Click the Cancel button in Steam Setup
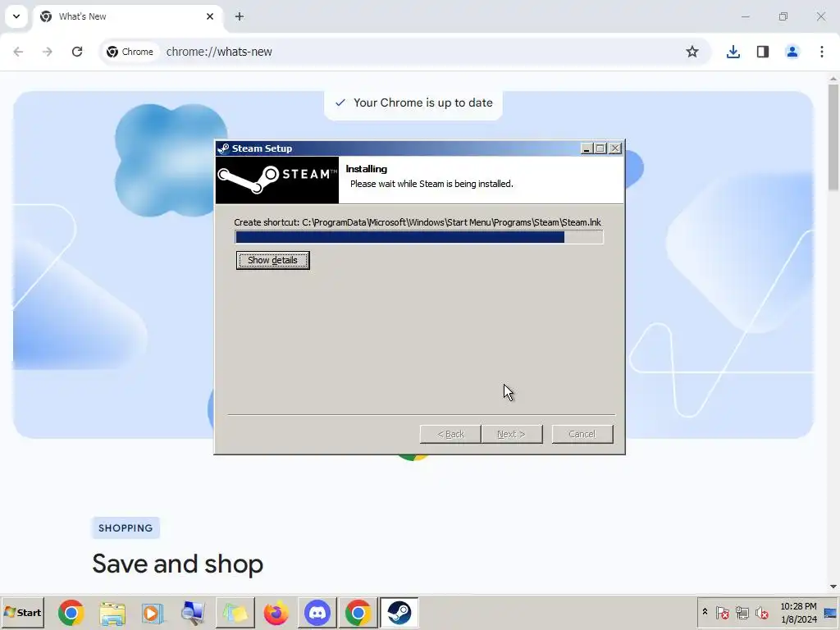This screenshot has height=630, width=840. (582, 434)
